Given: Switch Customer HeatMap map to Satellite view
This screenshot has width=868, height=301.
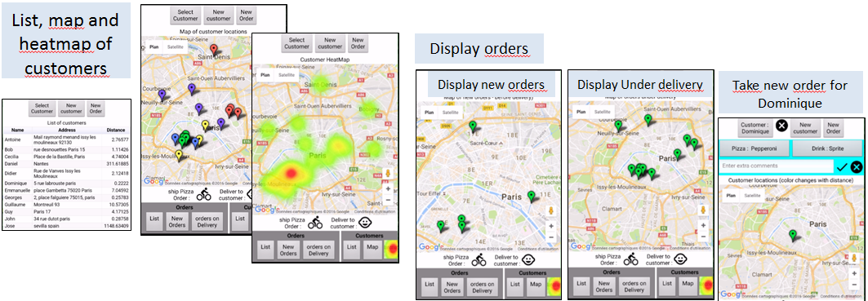Looking at the screenshot, I should [x=287, y=75].
